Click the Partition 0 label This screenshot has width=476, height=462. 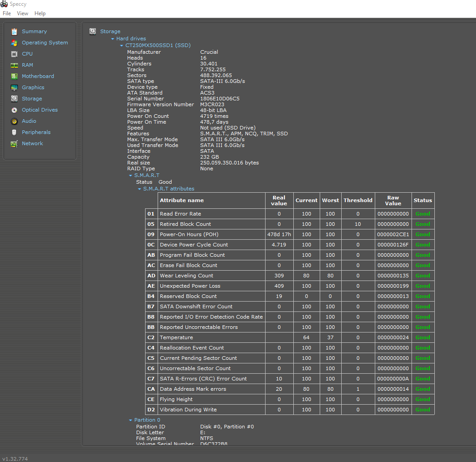click(x=147, y=420)
